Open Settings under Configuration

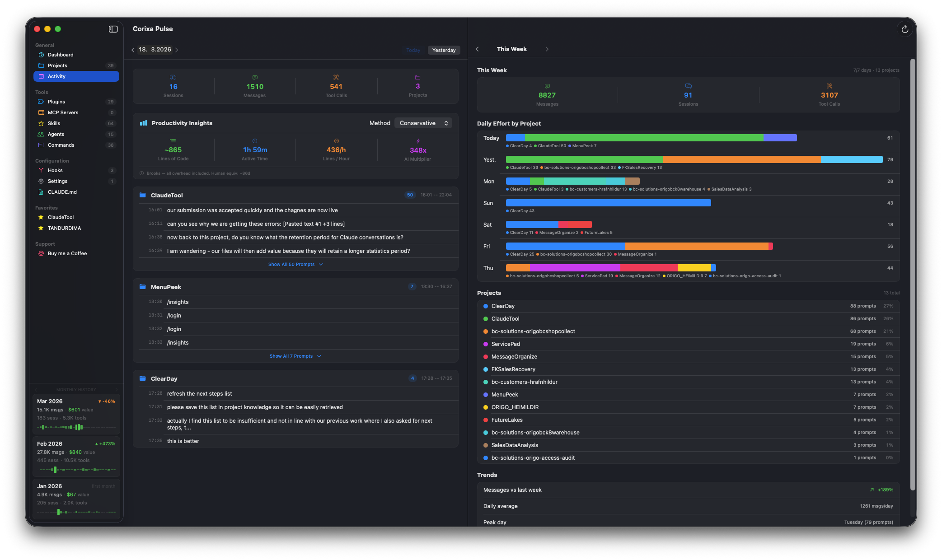click(58, 181)
